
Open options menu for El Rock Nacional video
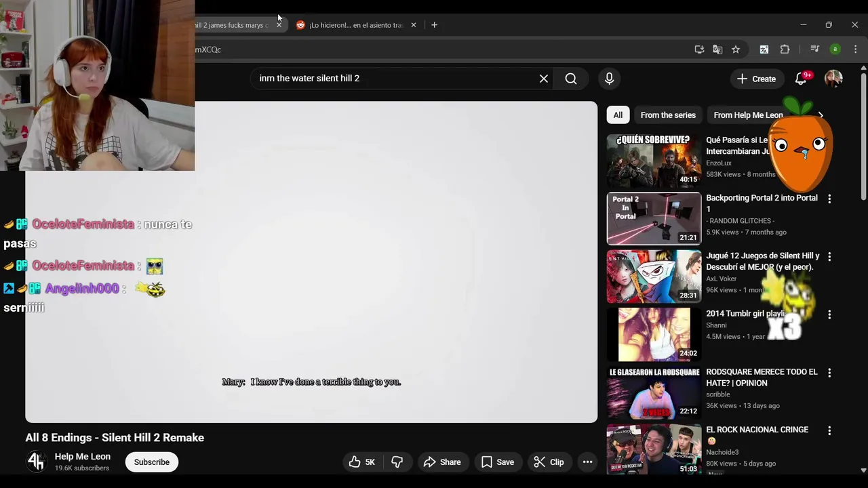click(829, 430)
